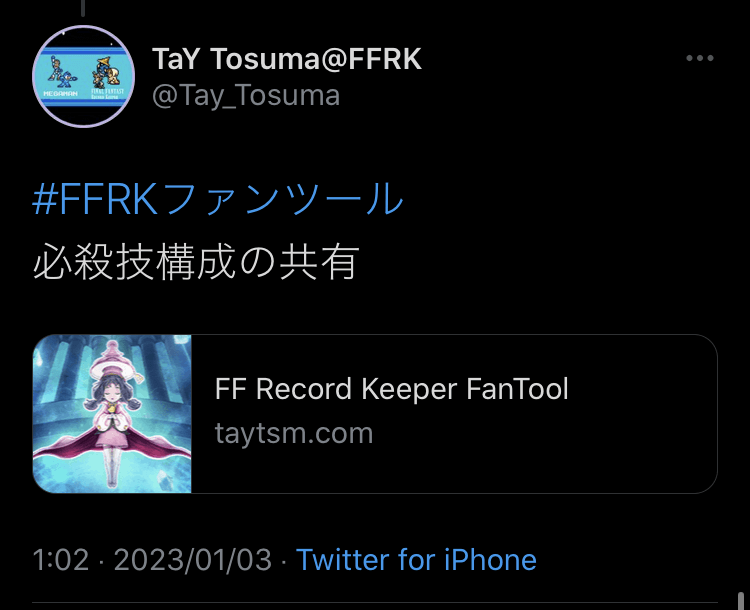Tap the divider line below the timestamp
The image size is (750, 610).
(x=375, y=602)
